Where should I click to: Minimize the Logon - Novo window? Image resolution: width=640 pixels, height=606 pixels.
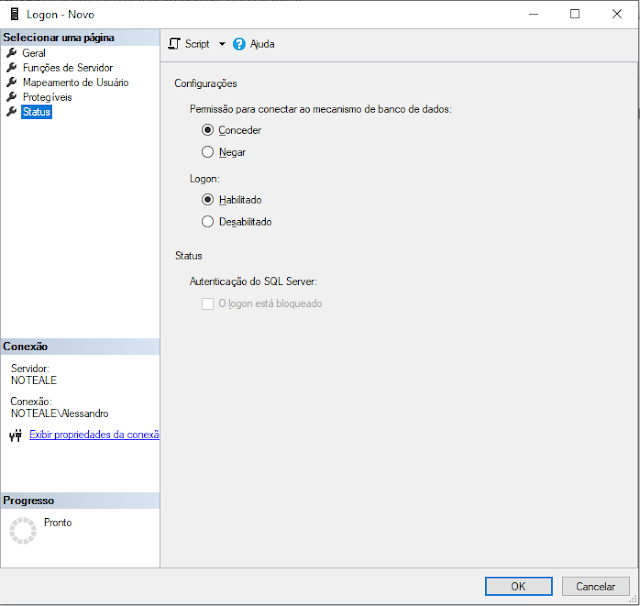pyautogui.click(x=533, y=14)
